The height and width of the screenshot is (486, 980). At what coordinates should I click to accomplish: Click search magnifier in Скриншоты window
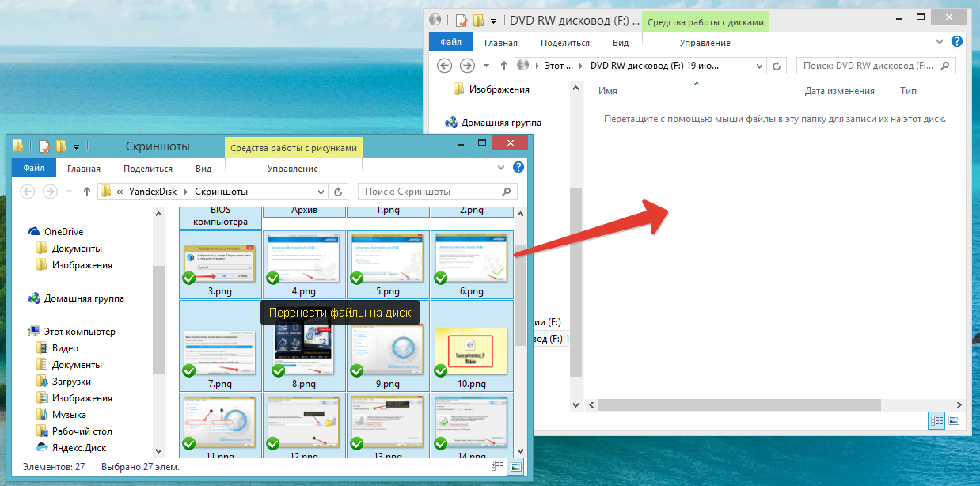pyautogui.click(x=507, y=192)
